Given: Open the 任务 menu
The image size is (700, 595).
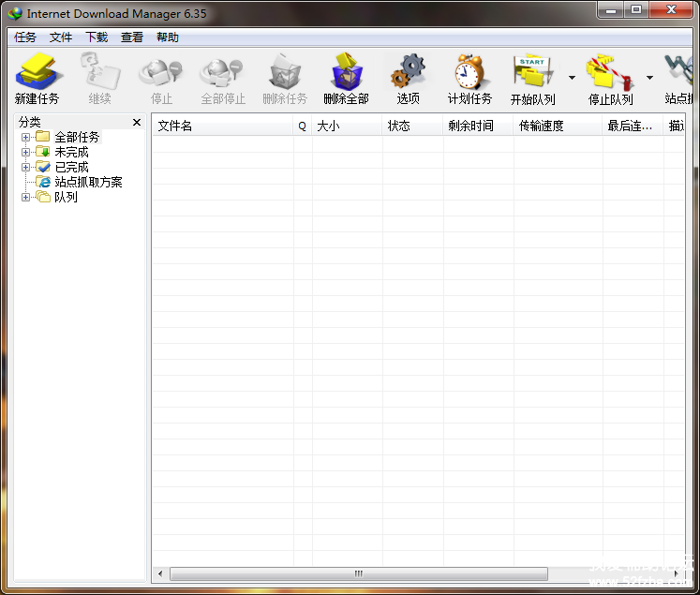Looking at the screenshot, I should [x=24, y=37].
